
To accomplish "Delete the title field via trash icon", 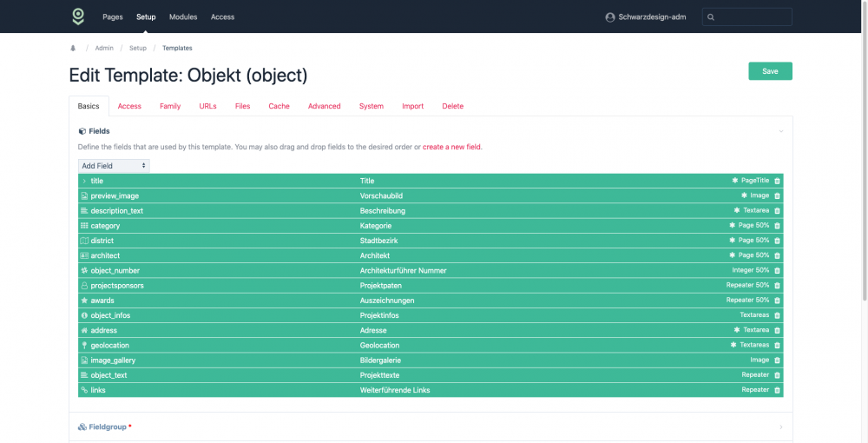I will [x=777, y=181].
